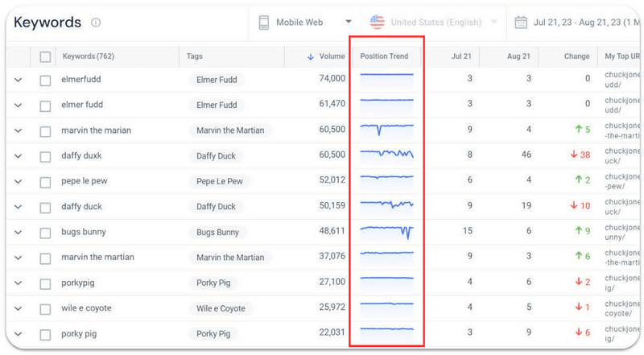Check the wile e coyote checkbox
The width and height of the screenshot is (644, 355).
45,309
